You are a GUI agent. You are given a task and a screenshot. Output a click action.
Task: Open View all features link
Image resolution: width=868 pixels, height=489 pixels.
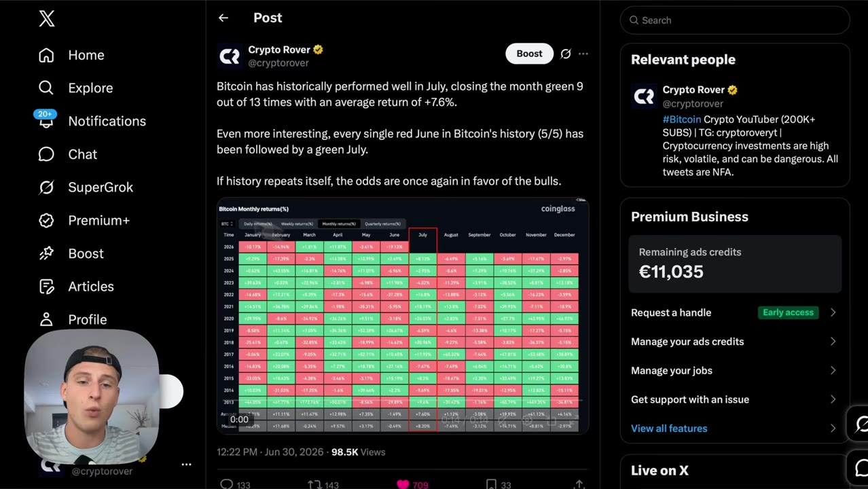coord(669,429)
